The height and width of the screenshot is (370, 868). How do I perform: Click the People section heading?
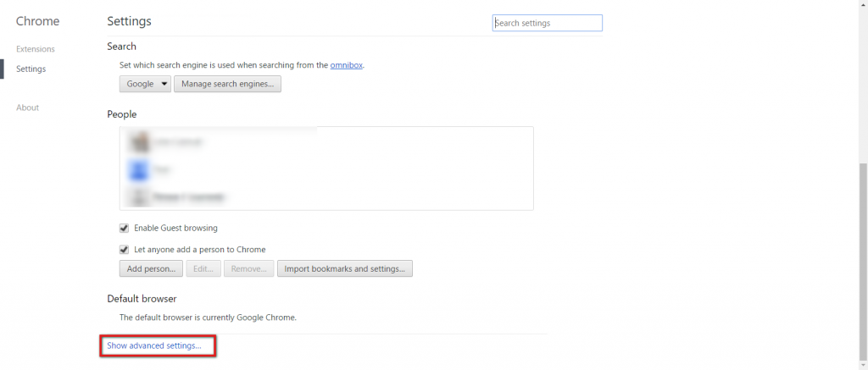point(122,114)
